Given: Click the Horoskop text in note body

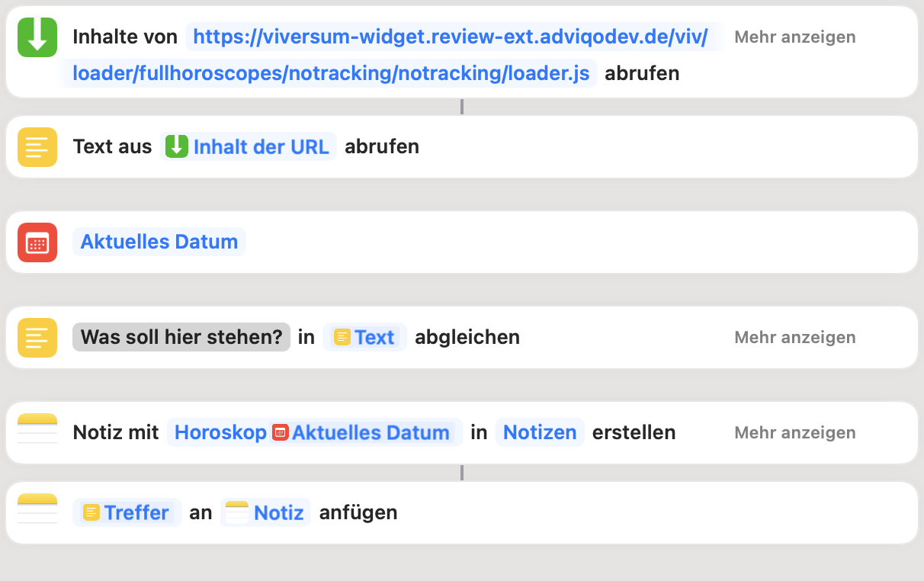Looking at the screenshot, I should (220, 433).
